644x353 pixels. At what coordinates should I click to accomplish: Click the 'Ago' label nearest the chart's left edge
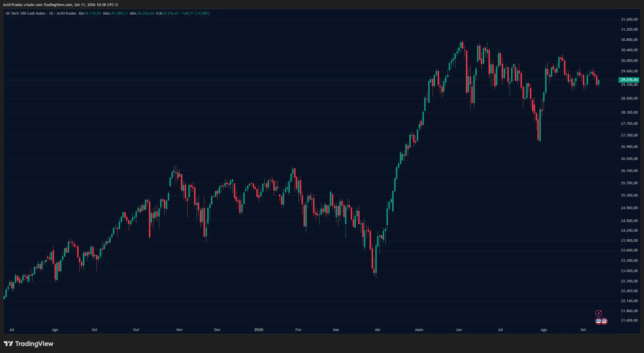pos(55,330)
